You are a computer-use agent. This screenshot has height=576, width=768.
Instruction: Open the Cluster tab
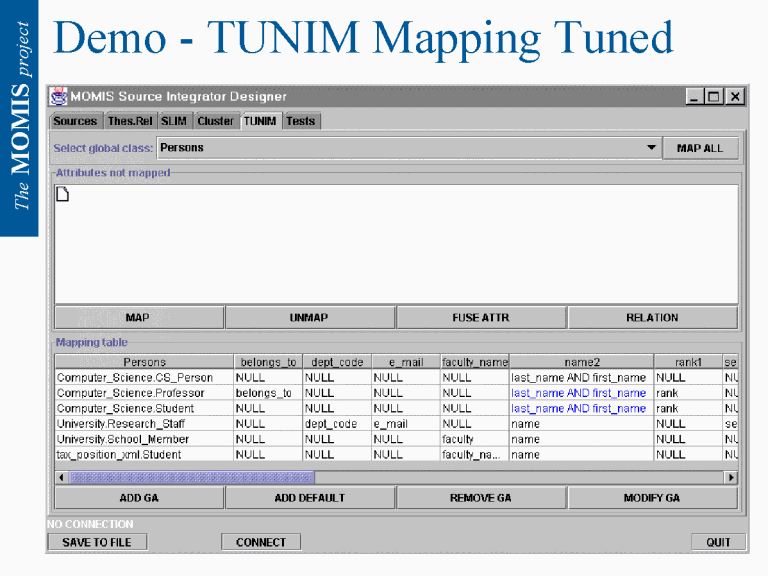point(215,121)
